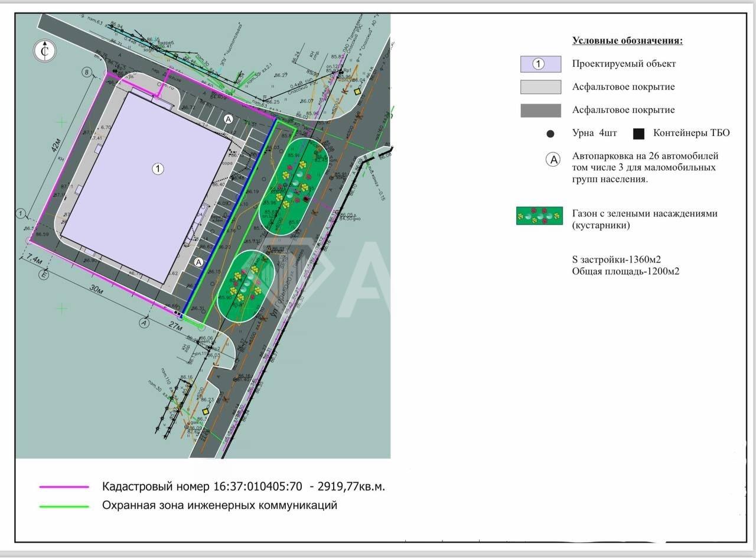Select the light gray asphalt legend swatch

coord(540,87)
